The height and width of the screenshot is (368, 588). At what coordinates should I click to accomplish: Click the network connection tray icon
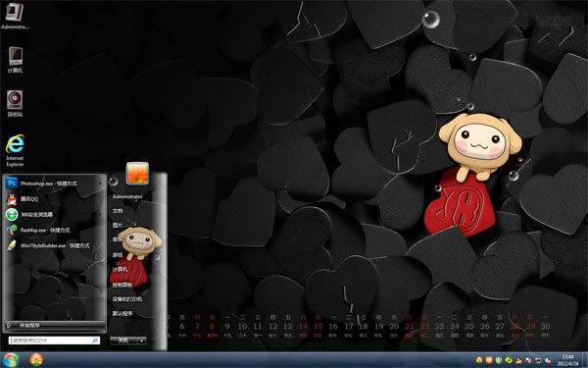click(x=538, y=360)
